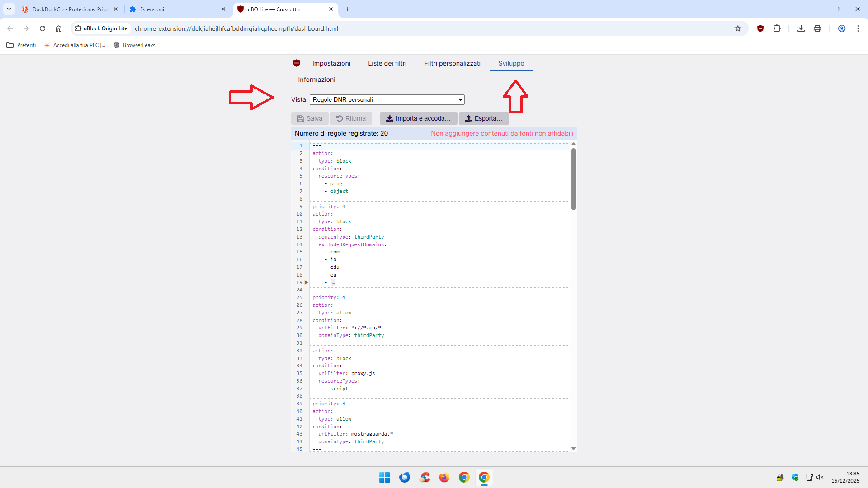Click the editor scrollbar up arrow

573,144
